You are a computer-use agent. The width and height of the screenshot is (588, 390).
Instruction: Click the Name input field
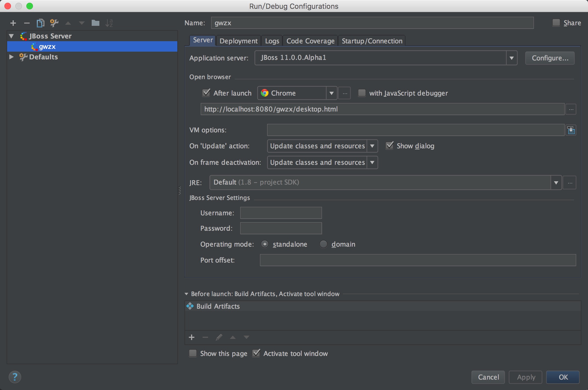pyautogui.click(x=372, y=23)
